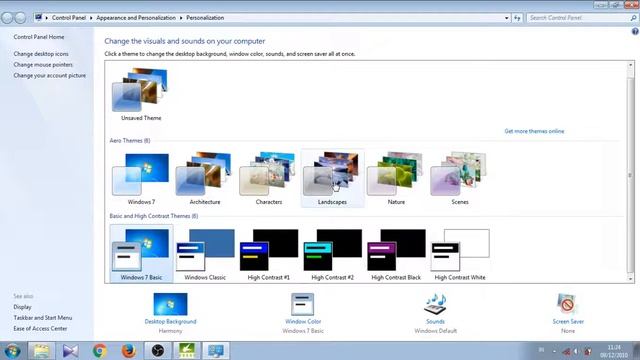
Task: Apply the High Contrast White theme
Action: (x=460, y=254)
